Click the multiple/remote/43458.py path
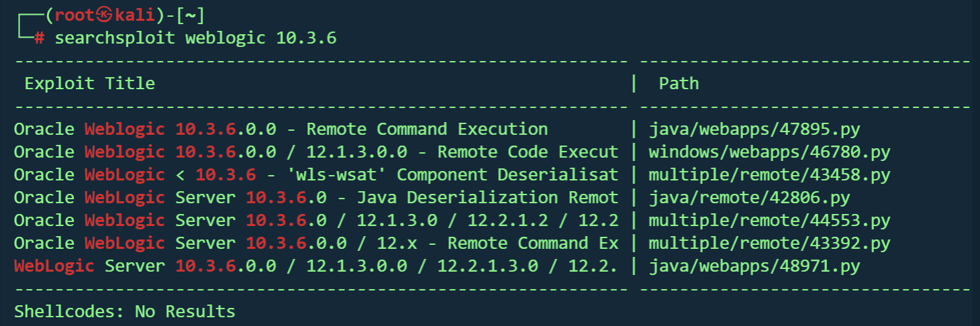This screenshot has width=980, height=326. pyautogui.click(x=769, y=174)
